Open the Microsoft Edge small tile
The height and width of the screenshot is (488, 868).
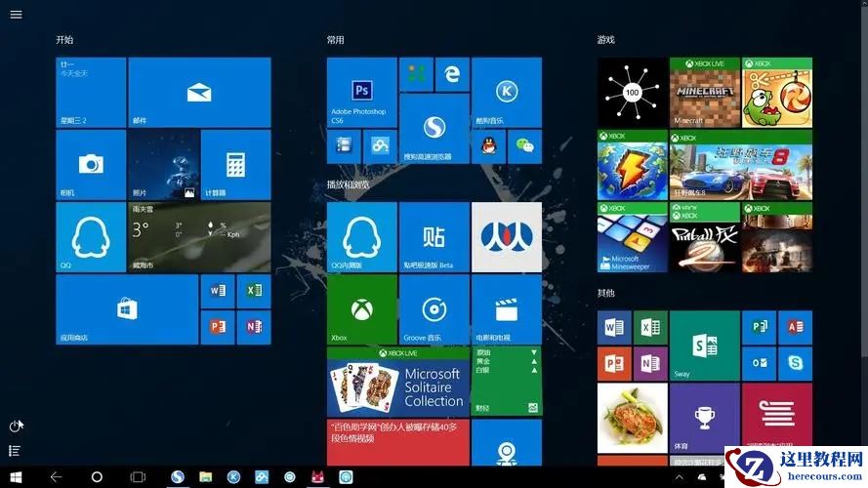pyautogui.click(x=452, y=74)
